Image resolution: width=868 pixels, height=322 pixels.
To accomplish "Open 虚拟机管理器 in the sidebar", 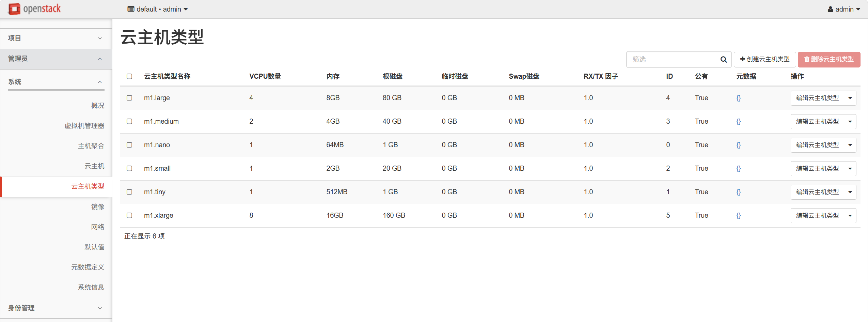I will (84, 126).
